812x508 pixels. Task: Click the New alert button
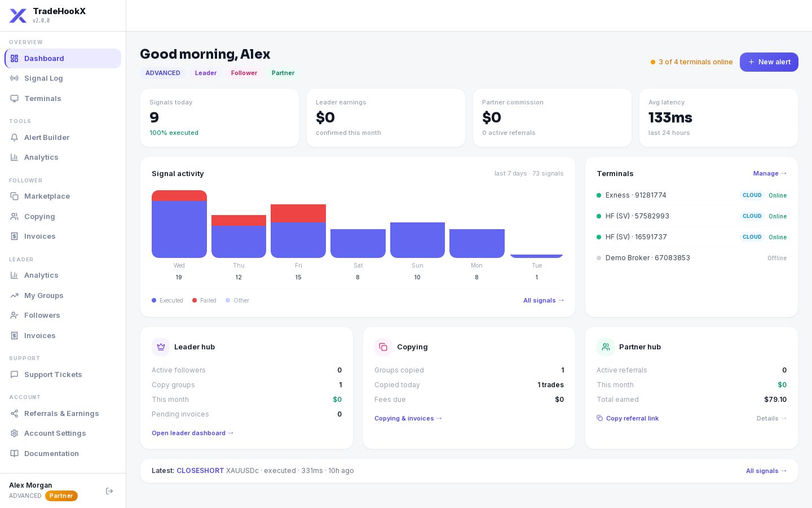pyautogui.click(x=769, y=62)
